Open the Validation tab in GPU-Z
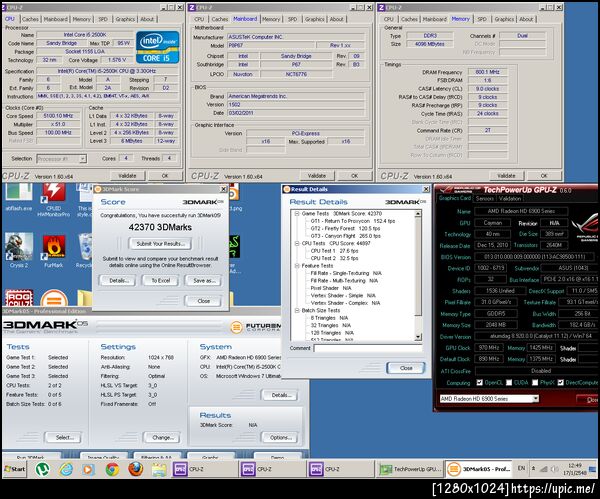 click(x=510, y=198)
